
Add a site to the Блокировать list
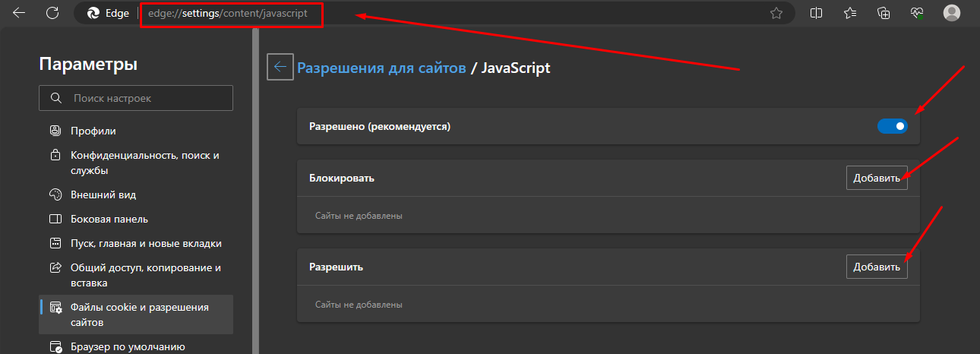pos(877,178)
